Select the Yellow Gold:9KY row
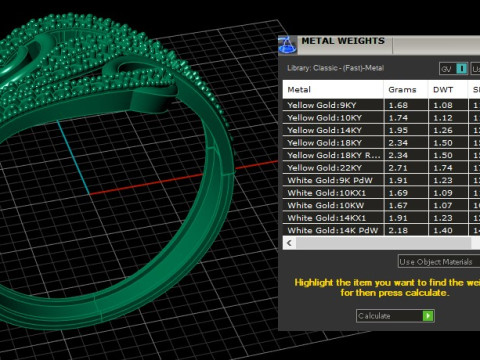 click(381, 105)
